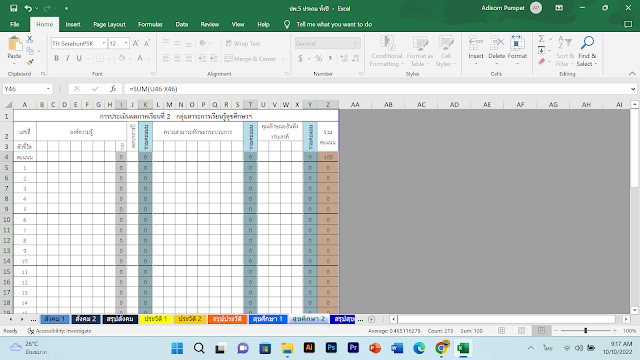Viewport: 640px width, 360px height.
Task: Decrease font size with smaller A icon
Action: click(x=147, y=43)
